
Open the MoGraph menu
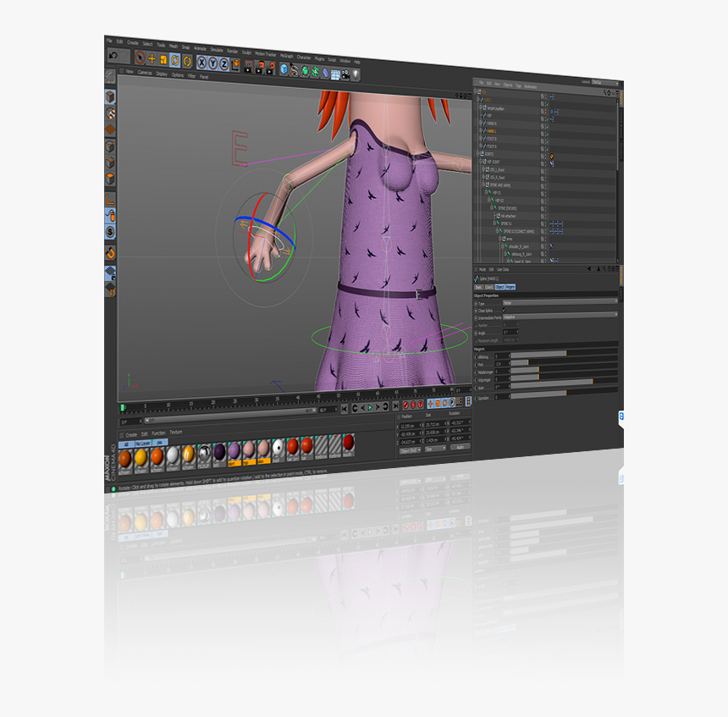pyautogui.click(x=288, y=56)
